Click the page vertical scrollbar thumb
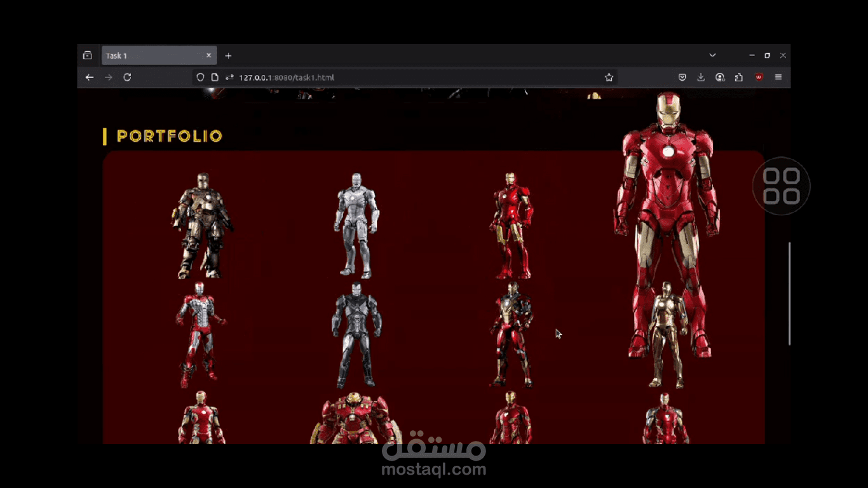This screenshot has height=488, width=868. click(790, 294)
